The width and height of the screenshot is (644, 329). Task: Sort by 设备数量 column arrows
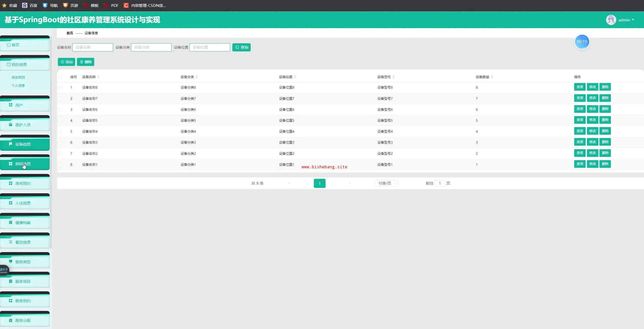coord(492,77)
